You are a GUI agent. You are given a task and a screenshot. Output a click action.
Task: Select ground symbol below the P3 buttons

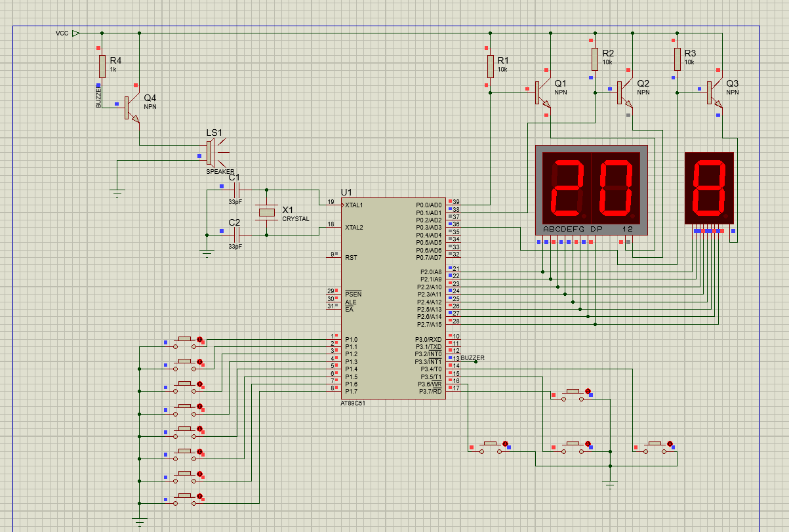coord(611,485)
